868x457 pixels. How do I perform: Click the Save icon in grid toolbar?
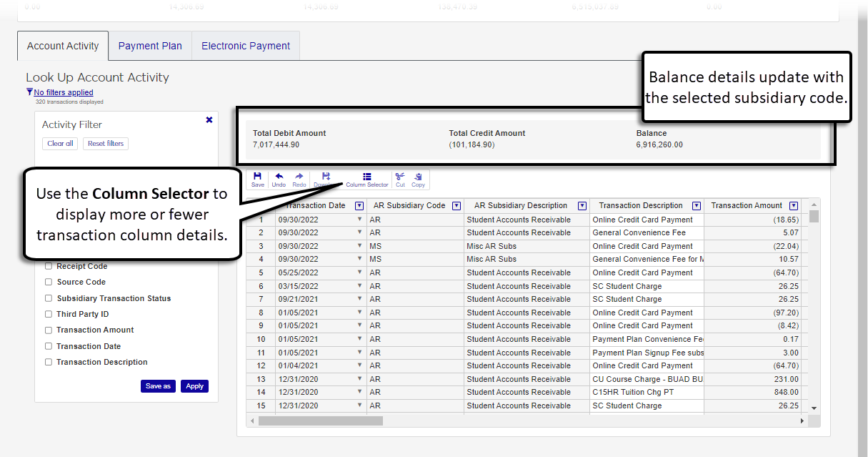tap(257, 179)
